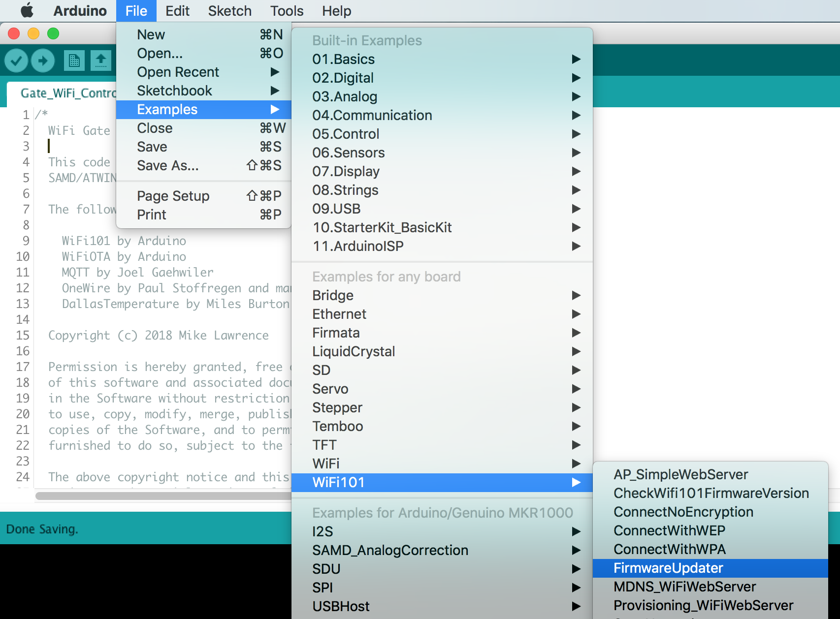Select Save As... in the File menu
Viewport: 840px width, 619px height.
[204, 165]
